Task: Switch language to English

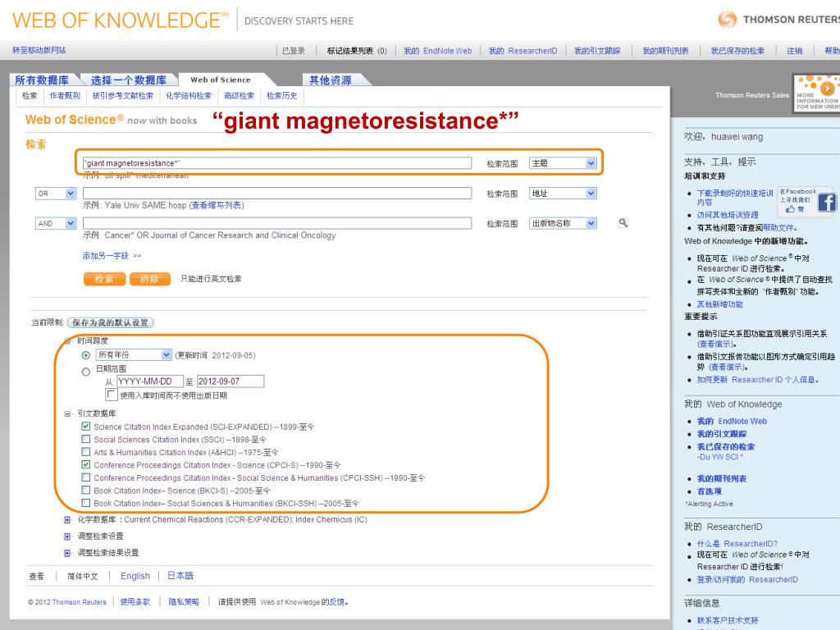Action: click(135, 576)
